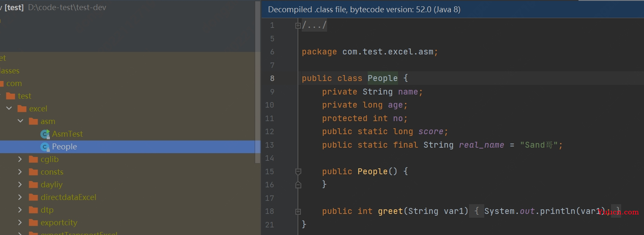Viewport: 644px width, 235px height.
Task: Select the People class icon in tree
Action: point(45,147)
